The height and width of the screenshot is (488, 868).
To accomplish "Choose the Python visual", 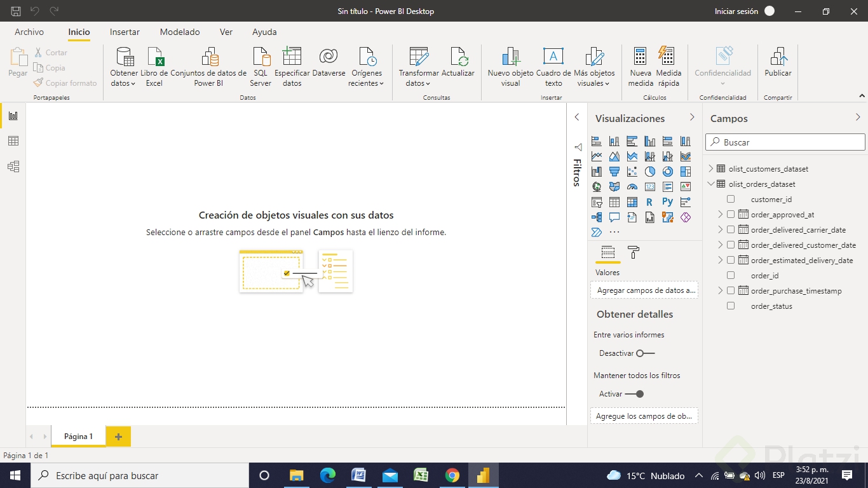I will (x=667, y=202).
